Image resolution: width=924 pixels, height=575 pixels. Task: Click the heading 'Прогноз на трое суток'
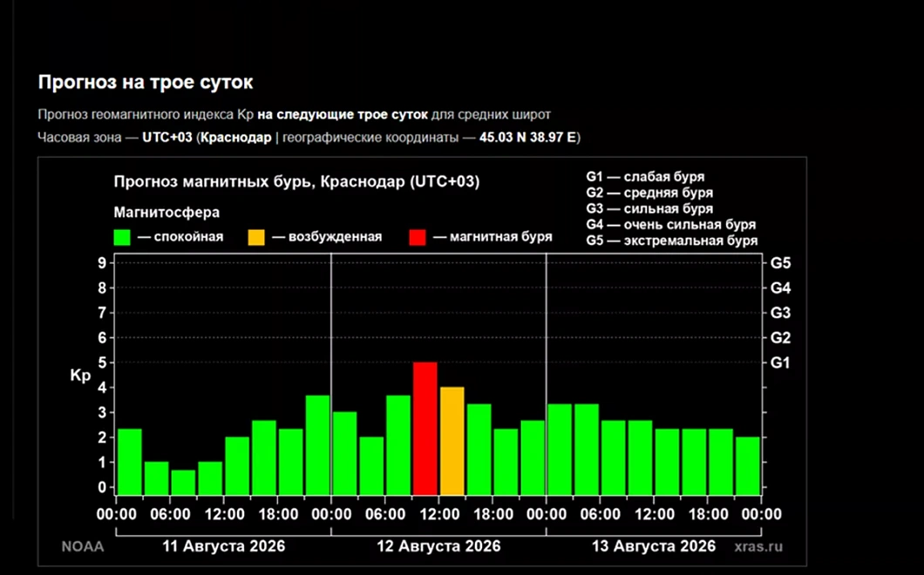tap(146, 82)
